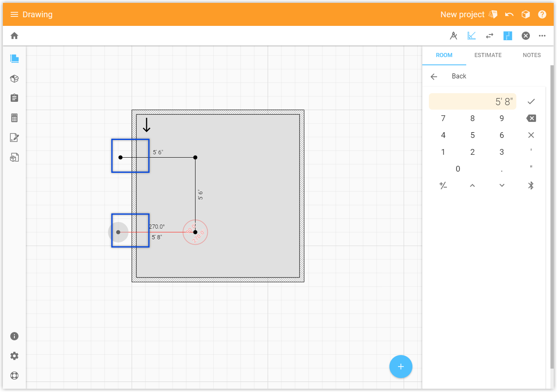Toggle the Bluetooth laser meter button
557x392 pixels.
point(531,186)
